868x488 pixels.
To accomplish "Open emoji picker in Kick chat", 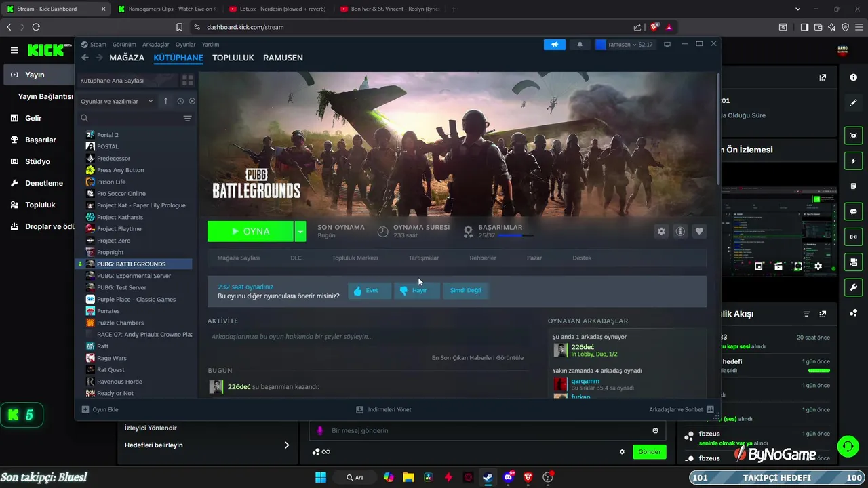I will 655,430.
